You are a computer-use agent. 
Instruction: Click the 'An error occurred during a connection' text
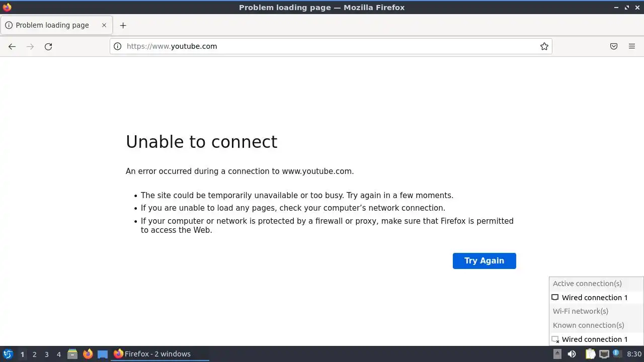239,171
